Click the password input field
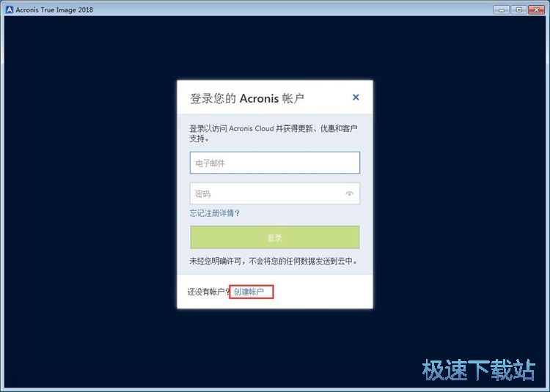This screenshot has width=550, height=392. pos(275,193)
